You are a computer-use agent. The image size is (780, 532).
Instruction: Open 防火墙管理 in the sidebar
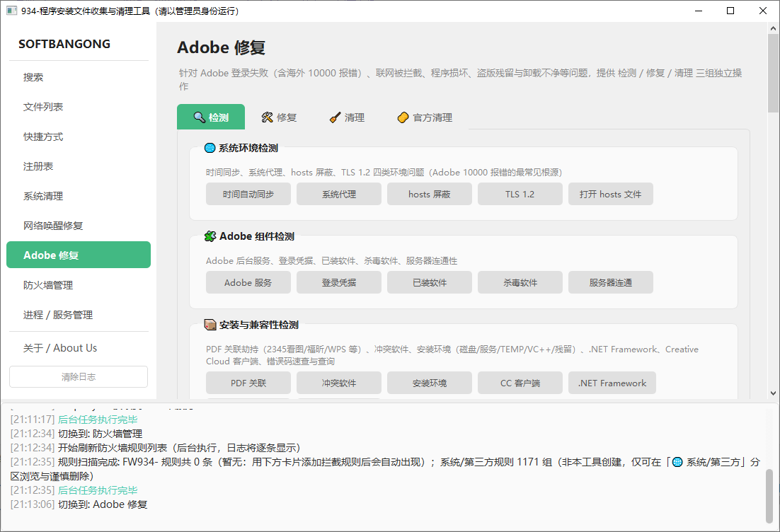click(x=79, y=285)
